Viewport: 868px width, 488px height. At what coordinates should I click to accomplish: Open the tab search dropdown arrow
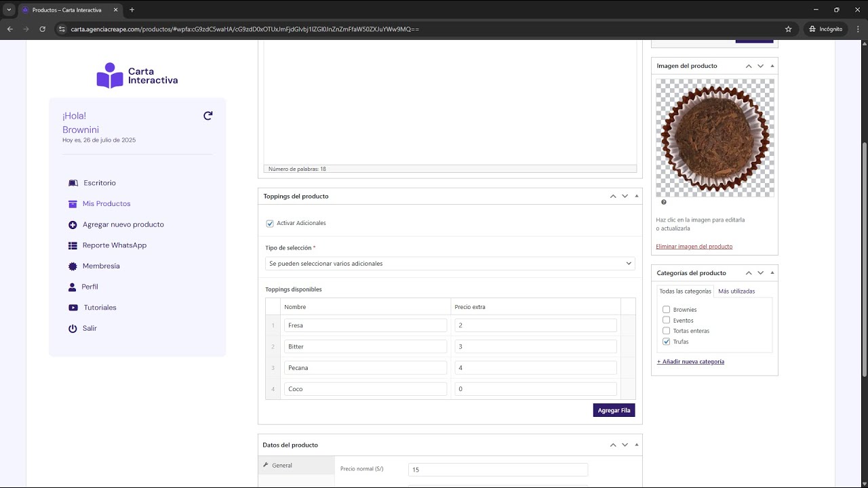click(9, 10)
